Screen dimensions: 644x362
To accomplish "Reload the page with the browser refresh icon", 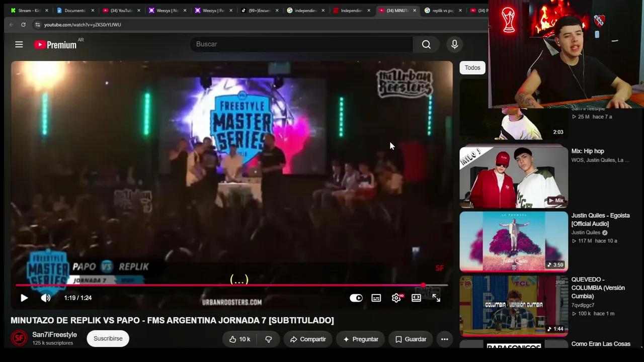I will (x=23, y=25).
